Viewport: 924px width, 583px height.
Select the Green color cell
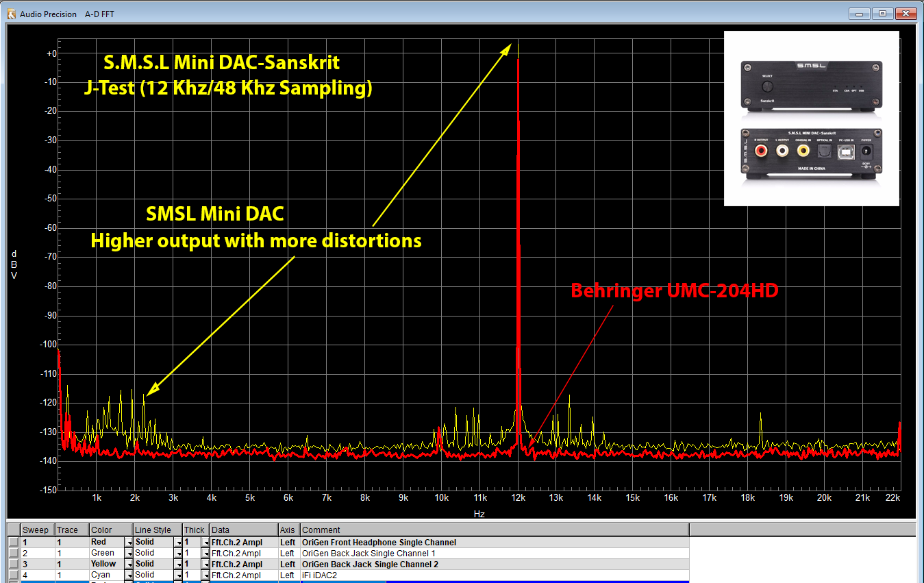click(x=107, y=554)
